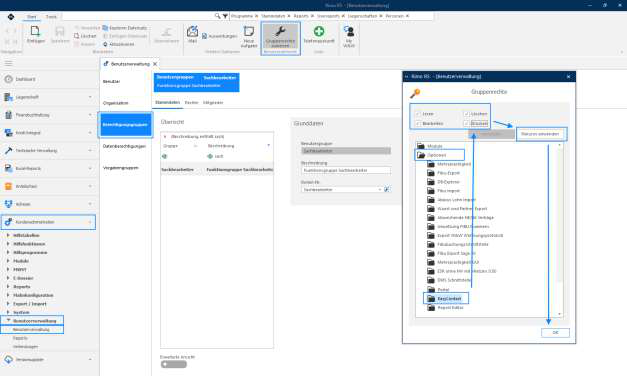This screenshot has height=376, width=627.
Task: Switch to the Start ribbon tab
Action: (x=32, y=16)
